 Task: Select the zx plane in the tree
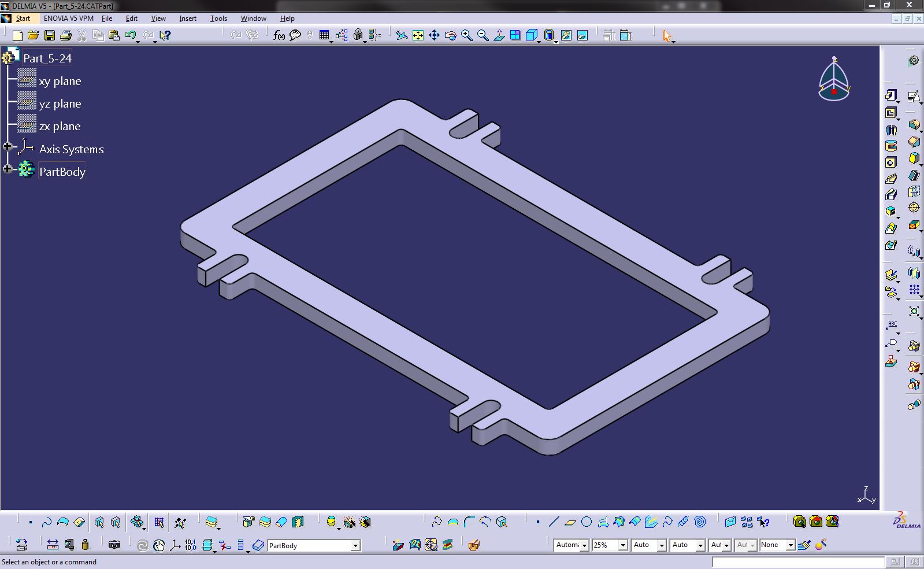60,127
